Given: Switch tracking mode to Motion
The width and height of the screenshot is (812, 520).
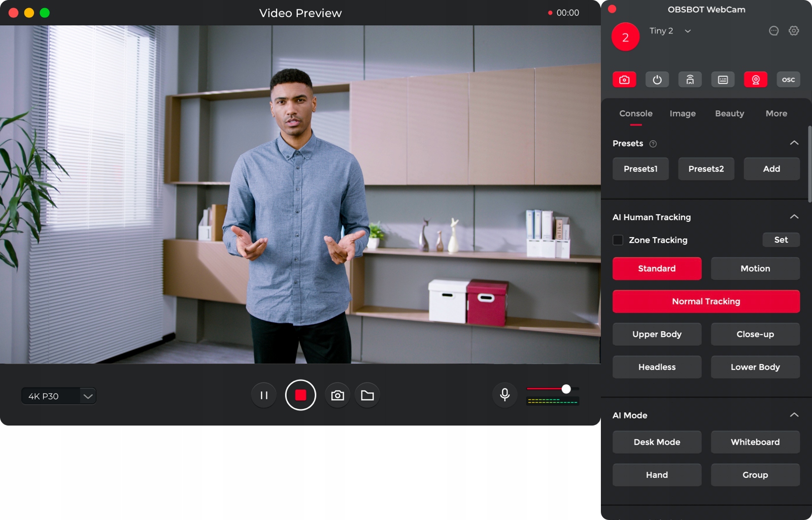Looking at the screenshot, I should click(x=755, y=269).
